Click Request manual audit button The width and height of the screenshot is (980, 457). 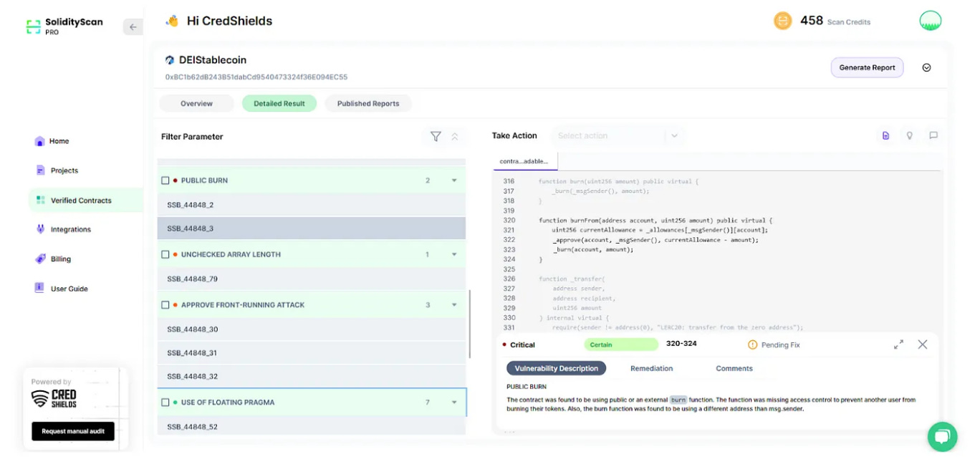pos(73,431)
